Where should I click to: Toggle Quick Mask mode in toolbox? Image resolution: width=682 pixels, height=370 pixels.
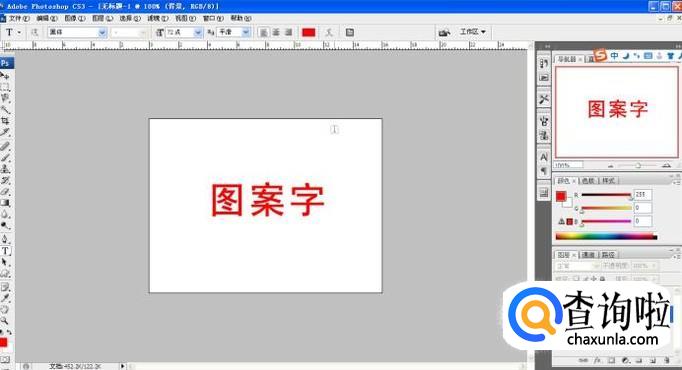[5, 360]
